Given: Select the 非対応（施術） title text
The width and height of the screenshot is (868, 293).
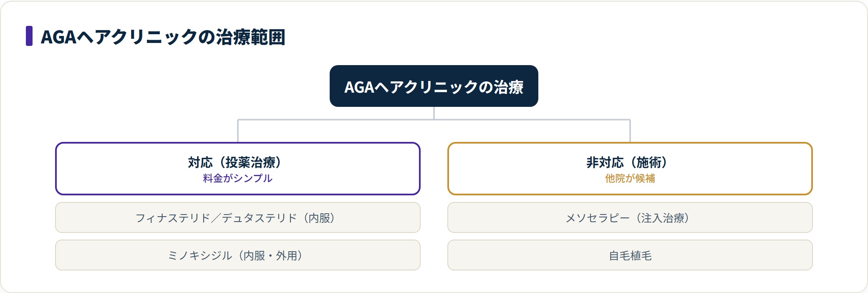Looking at the screenshot, I should pyautogui.click(x=630, y=162).
